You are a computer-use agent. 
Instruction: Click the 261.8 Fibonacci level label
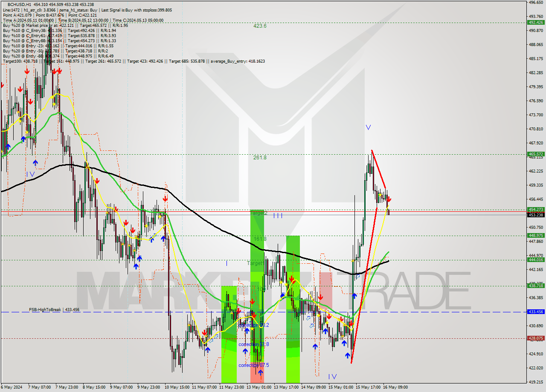pyautogui.click(x=260, y=158)
